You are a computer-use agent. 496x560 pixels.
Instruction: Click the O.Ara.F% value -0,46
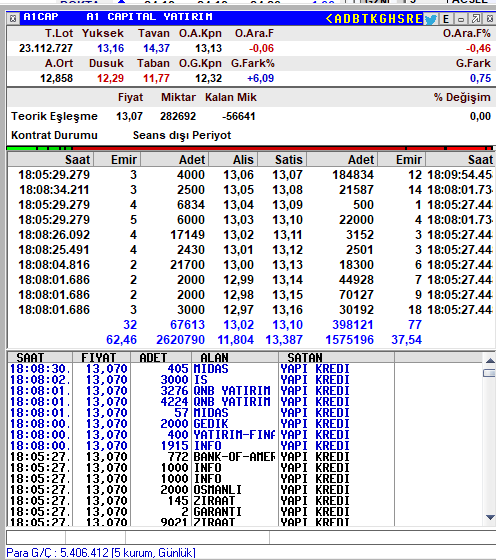click(479, 48)
